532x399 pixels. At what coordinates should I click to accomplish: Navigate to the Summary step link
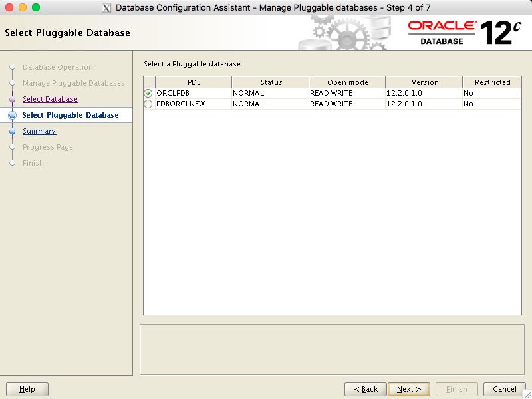click(39, 131)
